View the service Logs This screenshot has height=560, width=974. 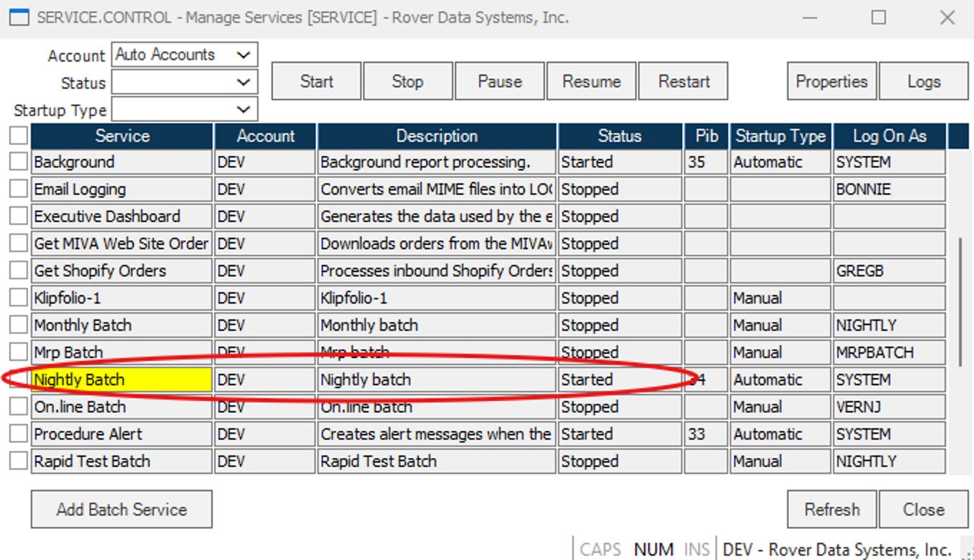point(923,82)
